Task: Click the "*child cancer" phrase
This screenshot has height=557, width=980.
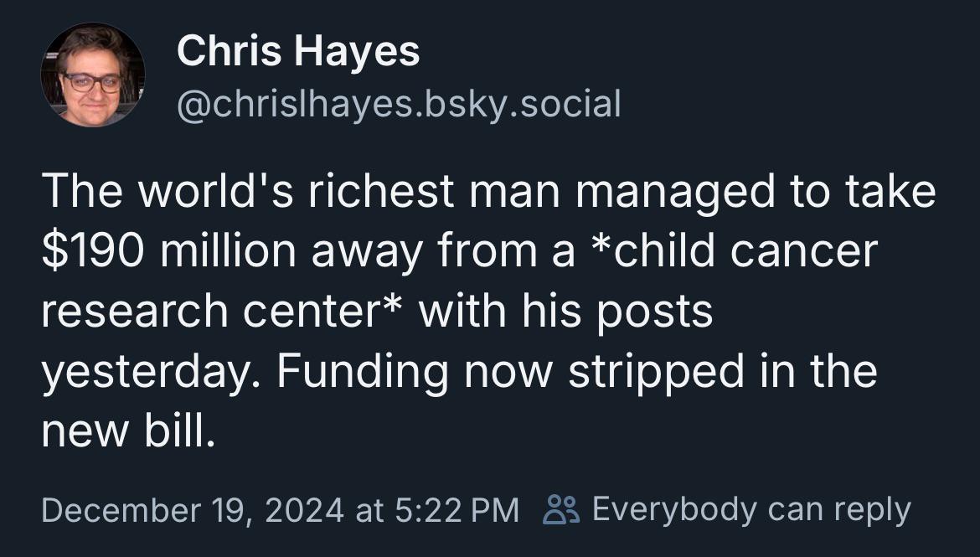Action: coord(733,250)
